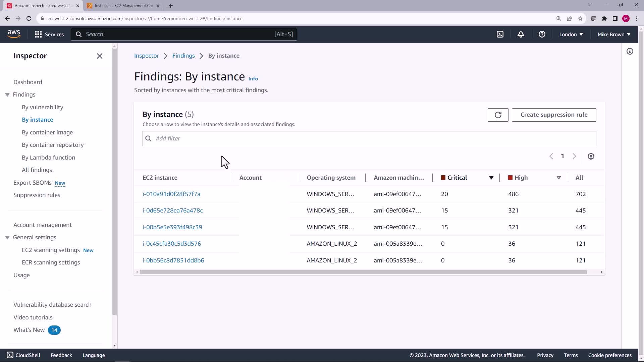Open the info panel icon at right edge
The image size is (644, 362).
click(x=630, y=51)
